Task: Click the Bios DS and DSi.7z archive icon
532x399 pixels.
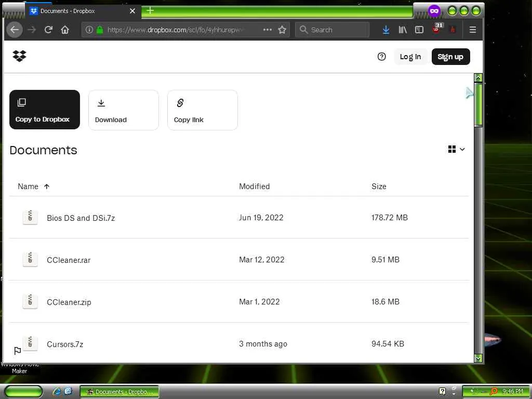Action: coord(30,217)
